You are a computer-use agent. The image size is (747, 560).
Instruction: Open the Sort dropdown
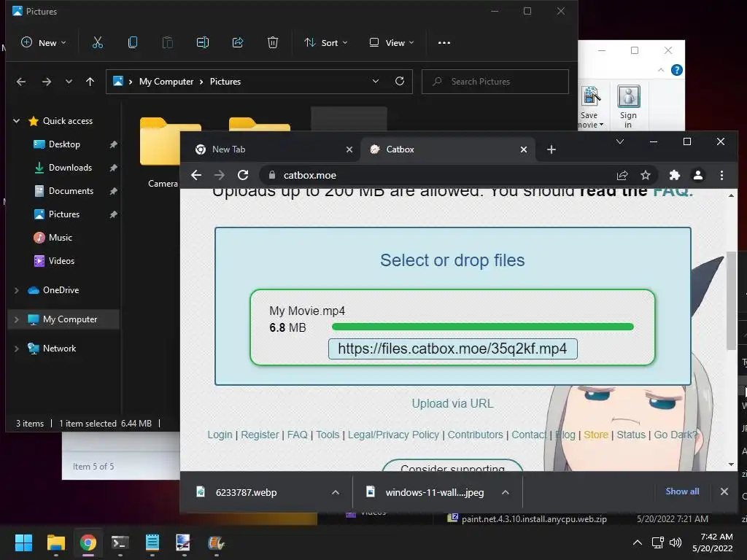click(x=326, y=43)
